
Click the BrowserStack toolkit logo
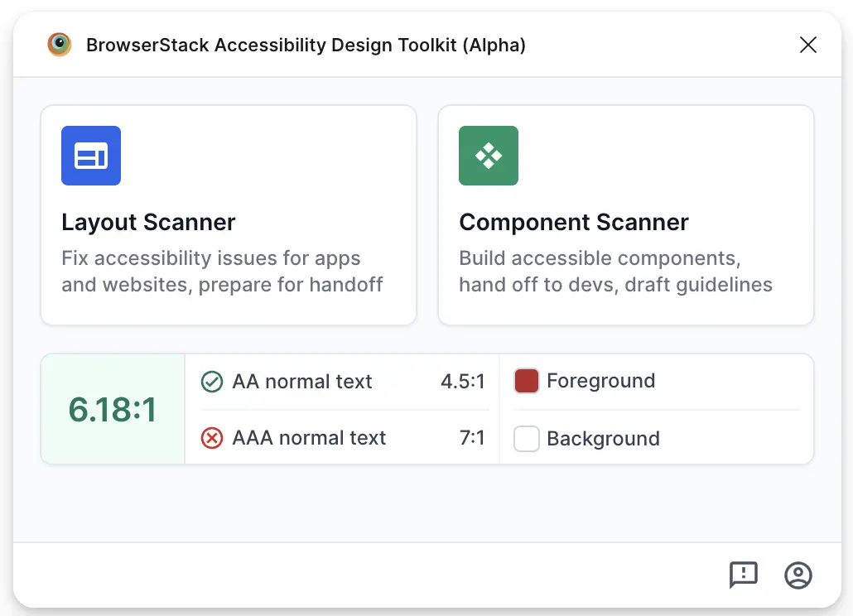click(59, 45)
